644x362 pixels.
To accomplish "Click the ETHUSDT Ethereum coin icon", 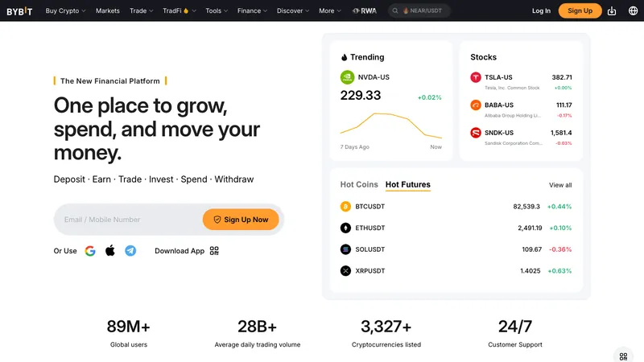I will point(345,228).
